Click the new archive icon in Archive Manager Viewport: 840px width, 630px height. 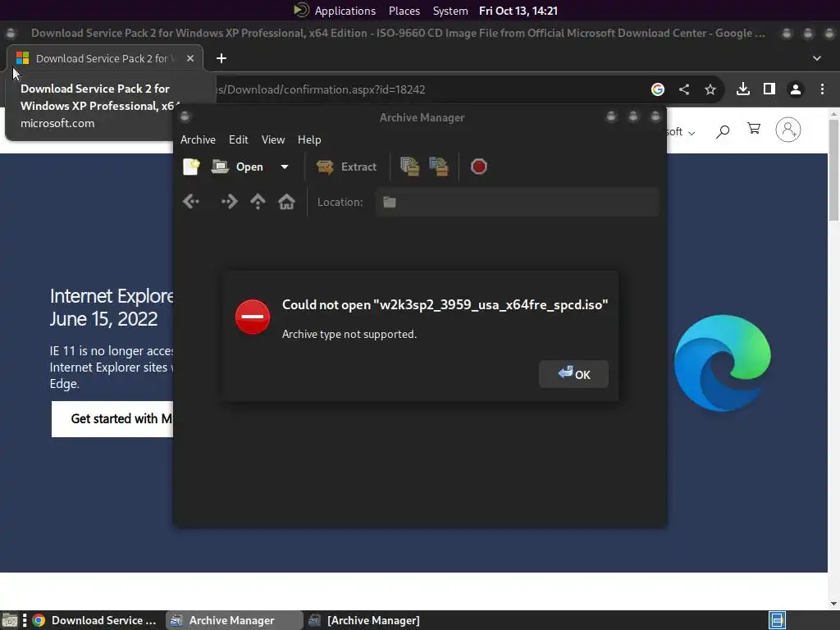(x=191, y=167)
